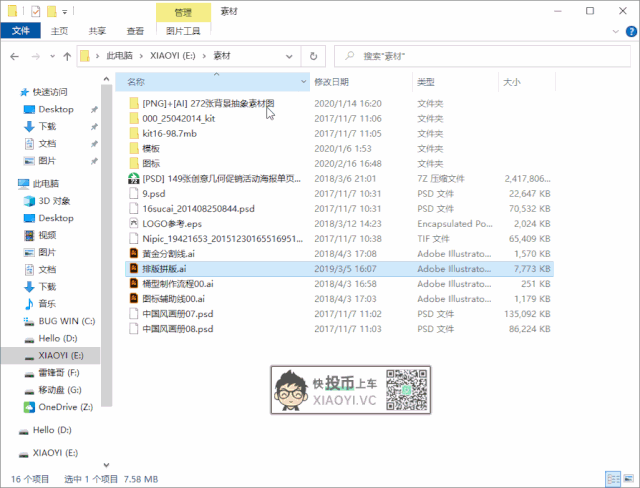
Task: Open the Help question mark icon
Action: click(x=631, y=31)
